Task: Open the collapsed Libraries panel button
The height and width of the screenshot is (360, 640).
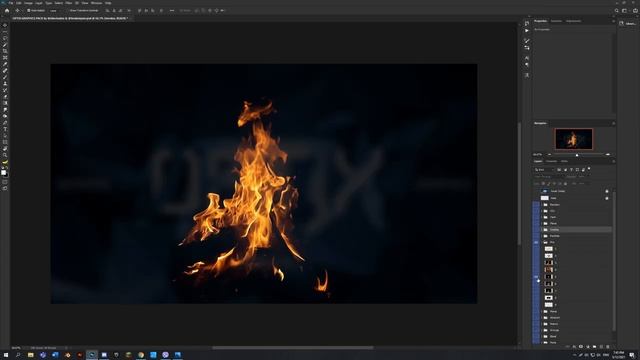Action: point(628,24)
